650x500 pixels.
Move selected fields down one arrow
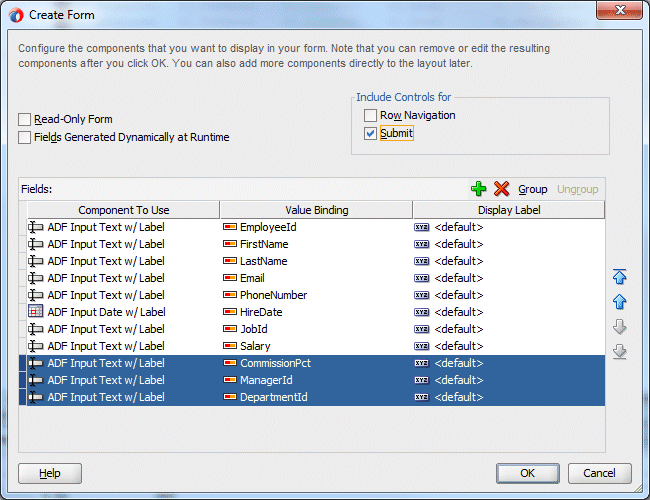619,327
